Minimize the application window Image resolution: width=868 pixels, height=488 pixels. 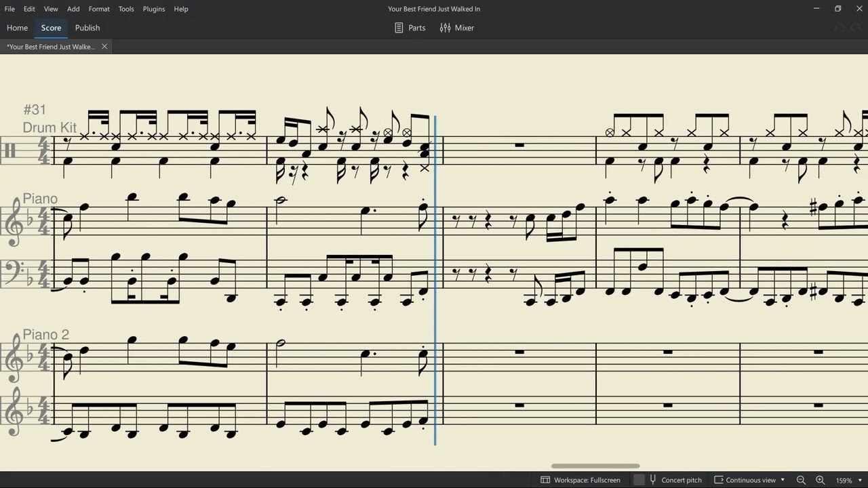tap(816, 9)
